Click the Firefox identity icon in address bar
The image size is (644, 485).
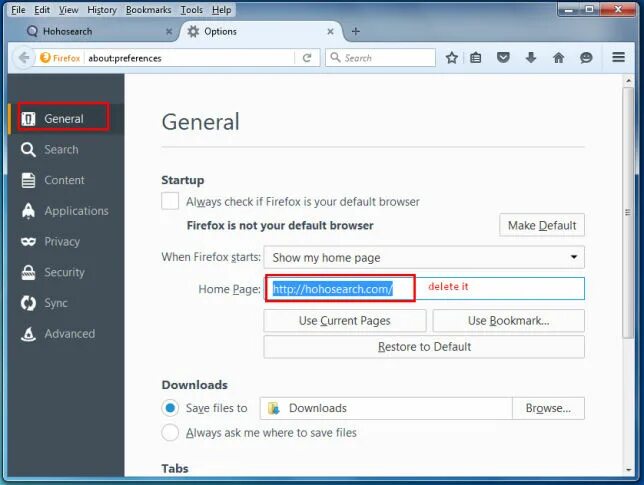point(61,58)
